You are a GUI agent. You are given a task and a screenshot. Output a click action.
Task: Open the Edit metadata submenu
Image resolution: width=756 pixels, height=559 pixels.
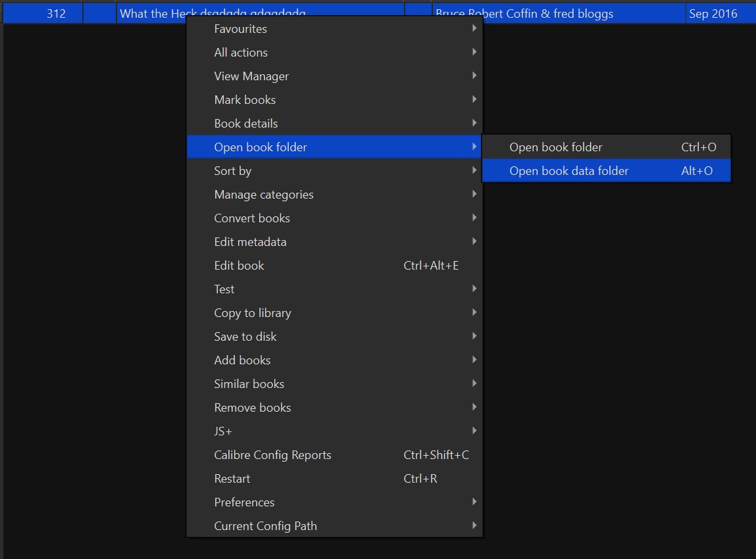[250, 242]
